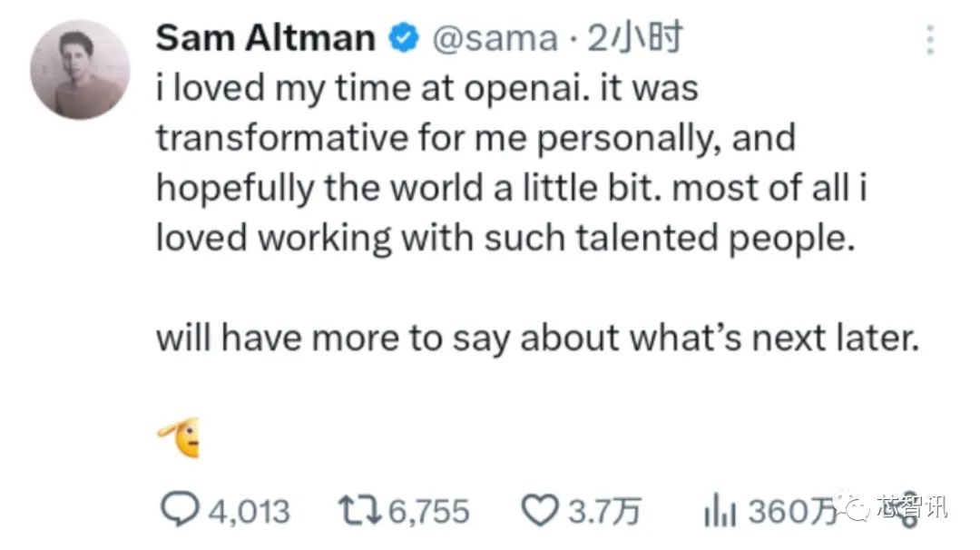Screen dimensions: 980x550
Task: Click the reply speech bubble icon
Action: pos(178,509)
